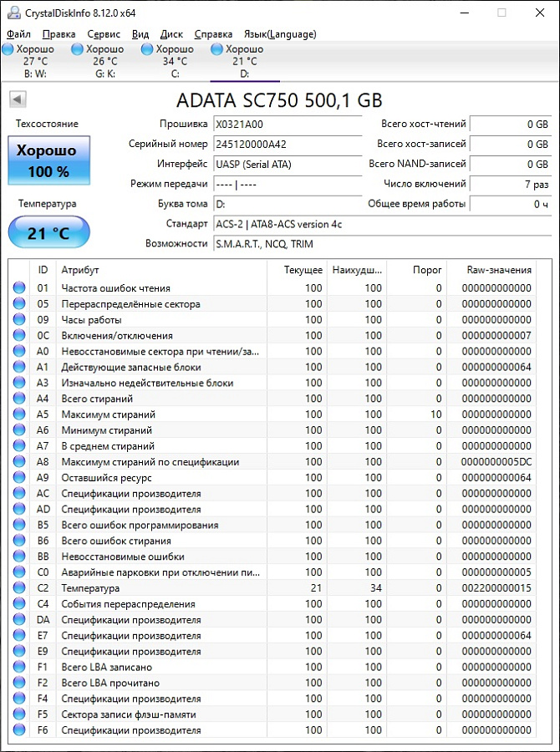Open the Файл menu
The width and height of the screenshot is (560, 752).
click(x=19, y=34)
